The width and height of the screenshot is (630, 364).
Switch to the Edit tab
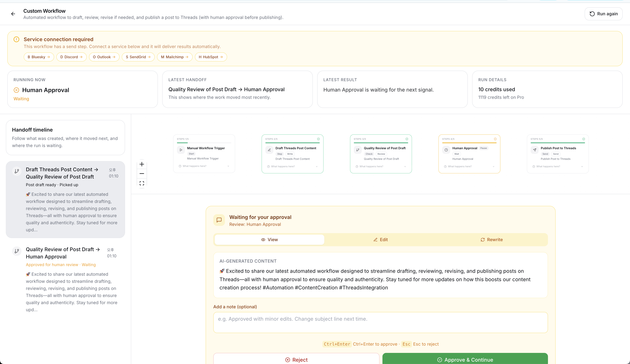(x=380, y=240)
